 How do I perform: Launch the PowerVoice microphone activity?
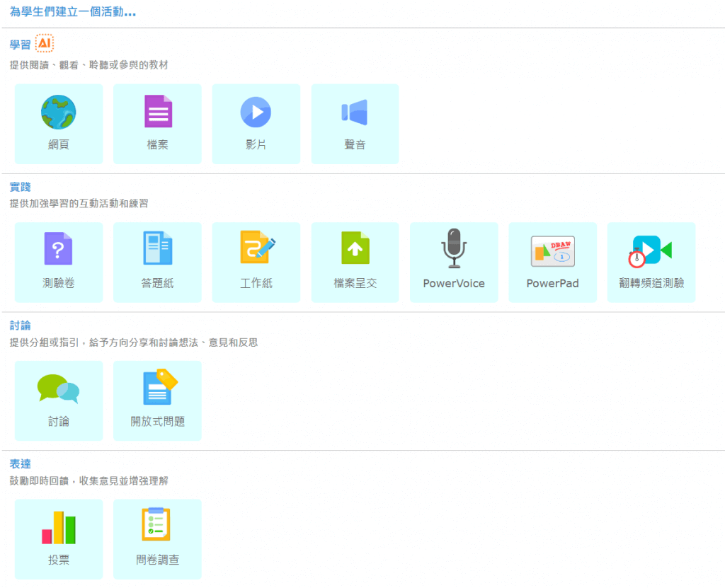(x=454, y=262)
